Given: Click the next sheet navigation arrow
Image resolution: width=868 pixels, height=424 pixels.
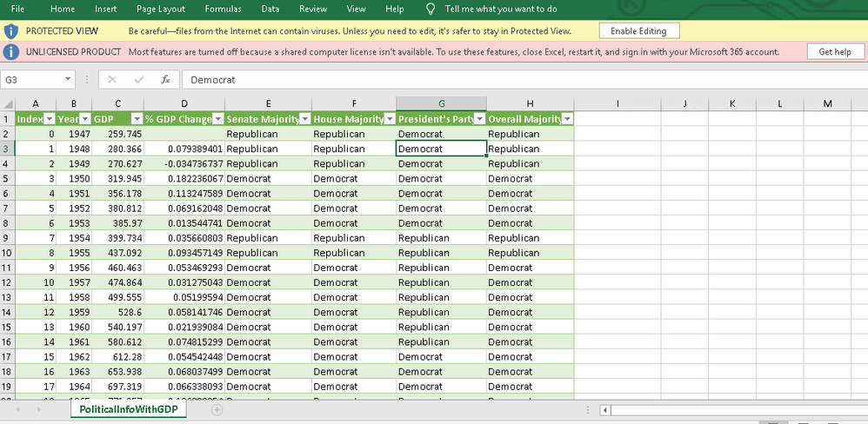Looking at the screenshot, I should click(39, 409).
